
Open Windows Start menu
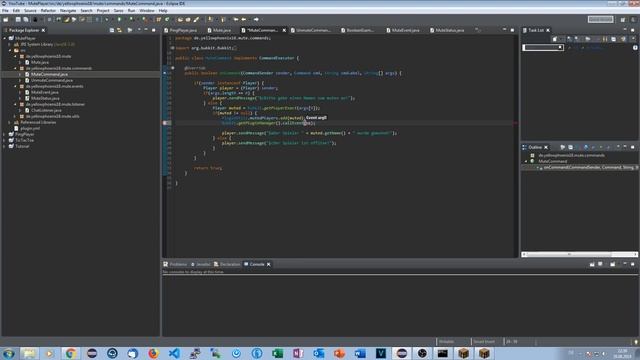pos(9,353)
